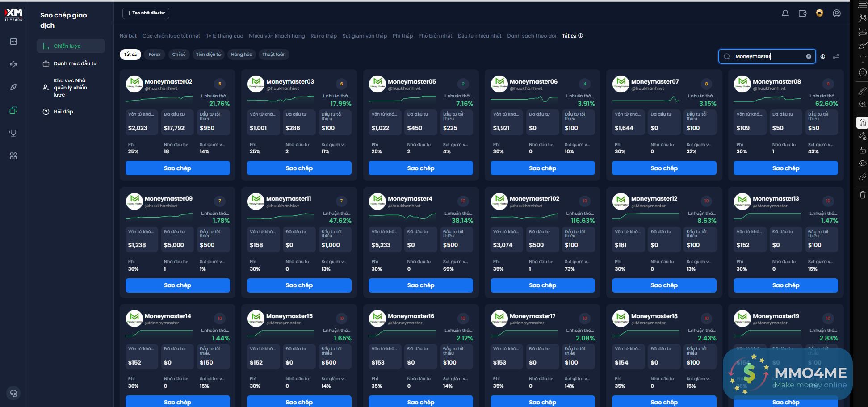Open the Moneymaster06 strategy name
Image resolution: width=868 pixels, height=407 pixels.
click(533, 82)
